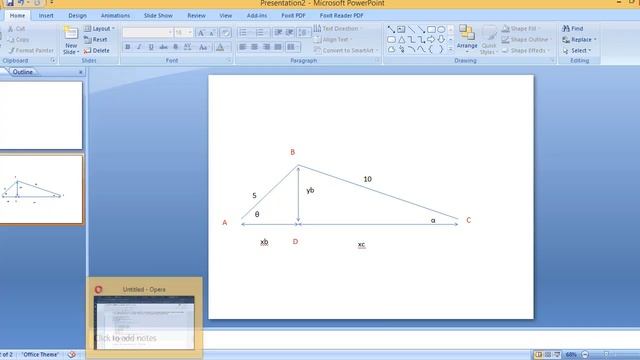Click the Delete slide button
The width and height of the screenshot is (640, 360).
click(97, 51)
